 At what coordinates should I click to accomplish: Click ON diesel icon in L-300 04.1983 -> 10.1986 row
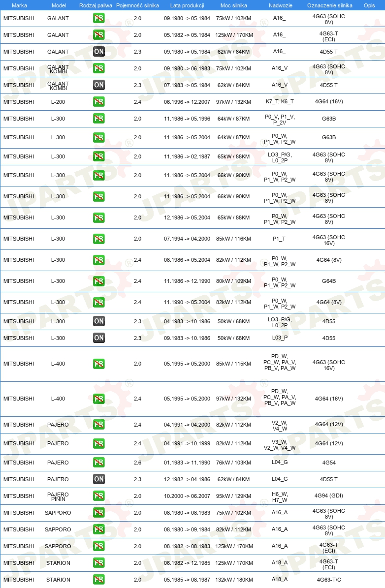click(x=98, y=321)
